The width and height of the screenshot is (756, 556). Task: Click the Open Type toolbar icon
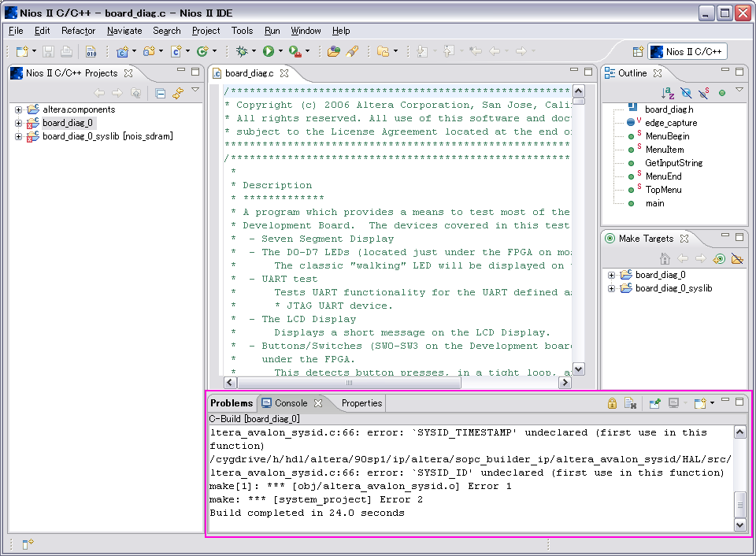334,51
